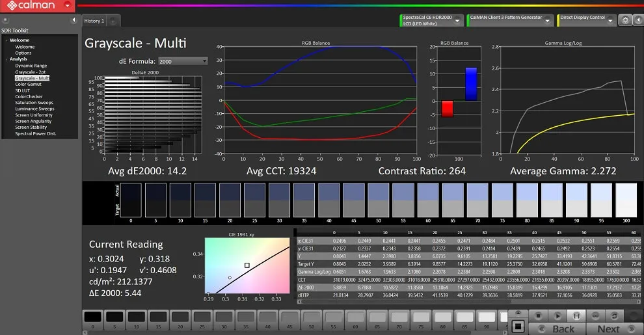Start reading with the play icon
Viewport: 644px width, 335px height.
(557, 315)
